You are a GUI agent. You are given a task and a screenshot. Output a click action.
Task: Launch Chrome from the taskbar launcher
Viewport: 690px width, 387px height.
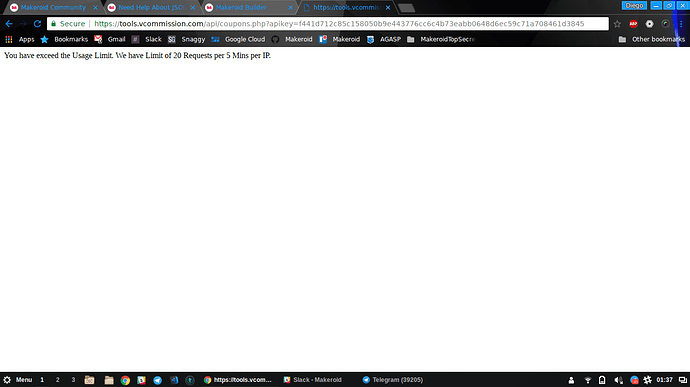pos(125,380)
